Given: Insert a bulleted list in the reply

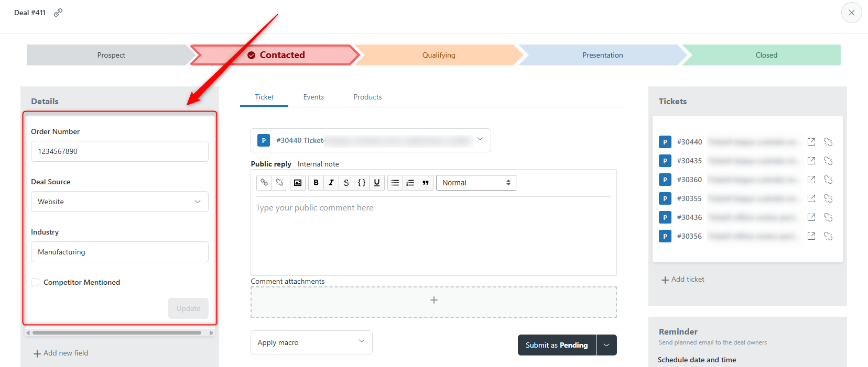Looking at the screenshot, I should tap(395, 183).
